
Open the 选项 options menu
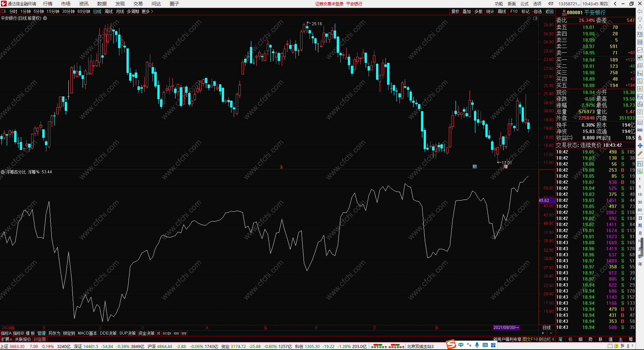pyautogui.click(x=537, y=4)
